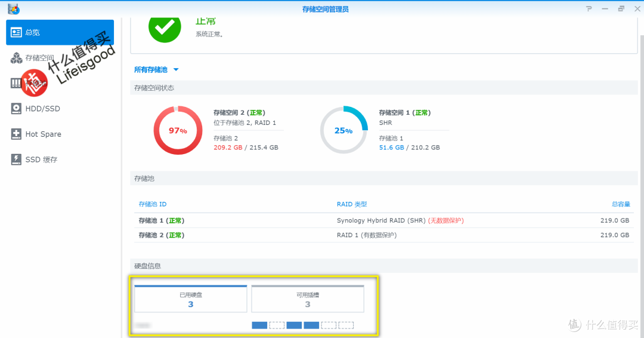Expand the 所有存储池 dropdown
The image size is (644, 338).
(x=156, y=70)
